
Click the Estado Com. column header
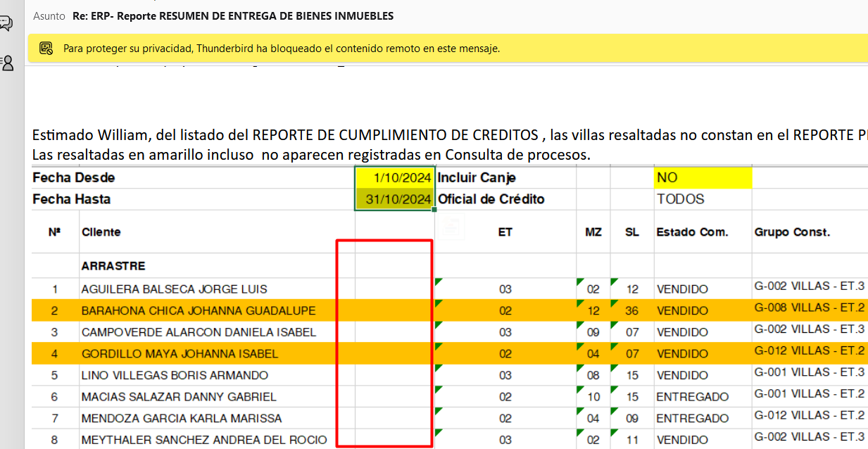click(691, 232)
